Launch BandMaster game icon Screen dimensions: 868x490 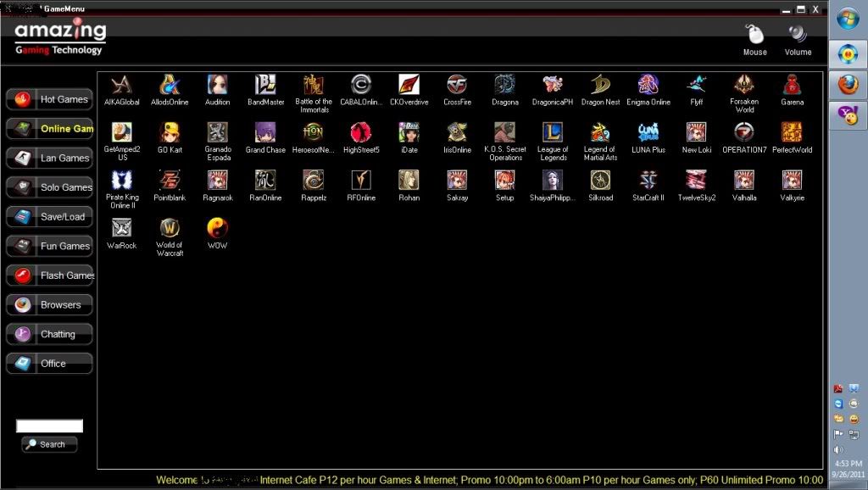tap(265, 86)
